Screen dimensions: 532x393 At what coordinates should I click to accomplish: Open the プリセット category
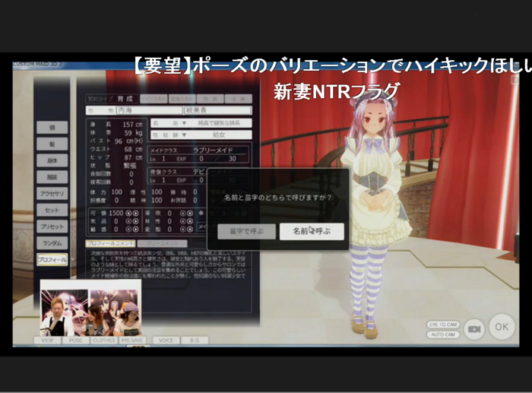coord(52,227)
